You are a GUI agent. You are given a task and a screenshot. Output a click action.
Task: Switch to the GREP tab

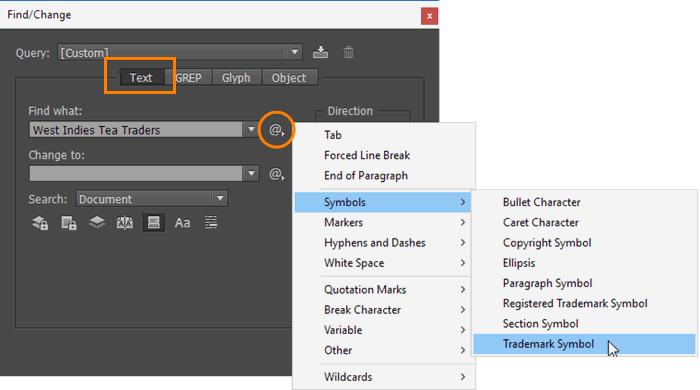pos(188,78)
